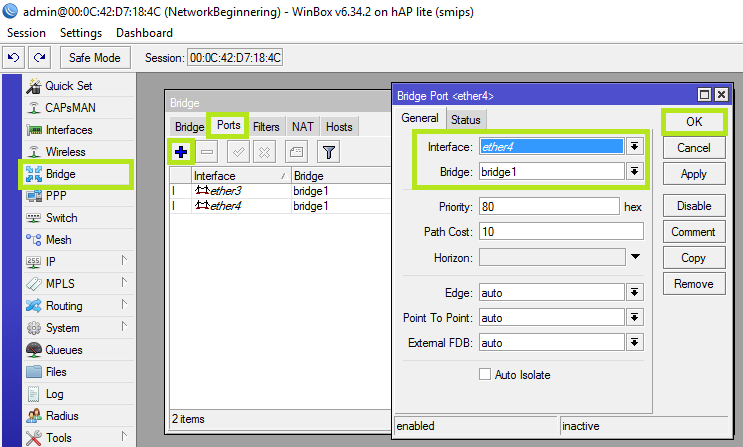743x447 pixels.
Task: Click the Undo icon in toolbar
Action: click(14, 58)
